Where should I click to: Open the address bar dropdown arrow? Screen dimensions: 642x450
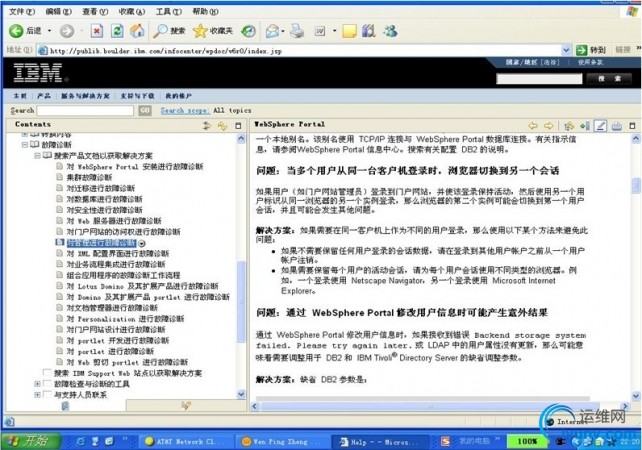566,50
